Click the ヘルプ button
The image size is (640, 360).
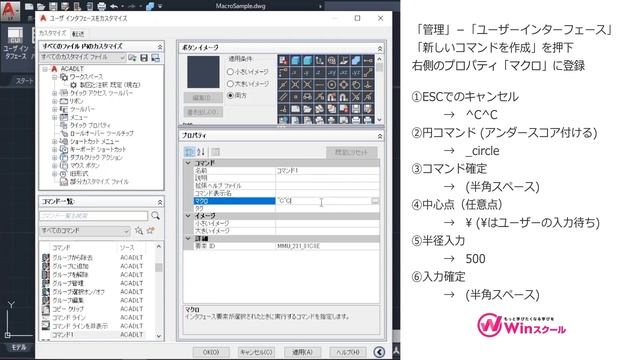click(x=348, y=352)
